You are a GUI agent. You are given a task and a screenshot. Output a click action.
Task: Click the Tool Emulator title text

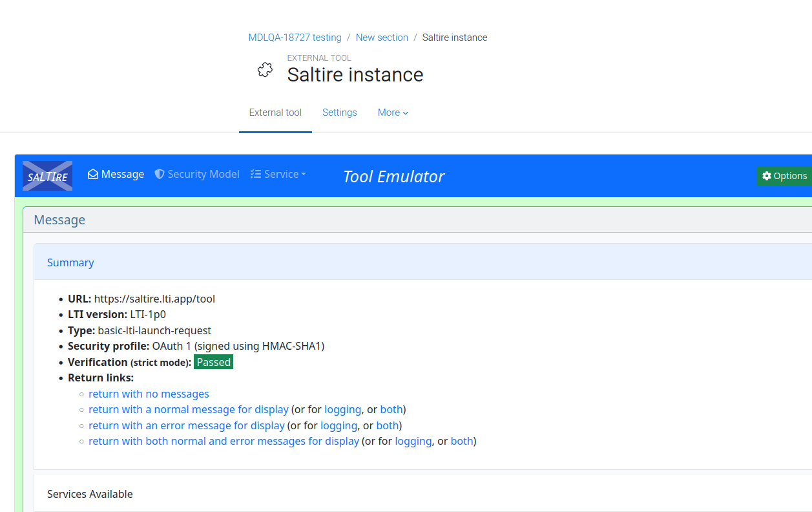tap(393, 176)
